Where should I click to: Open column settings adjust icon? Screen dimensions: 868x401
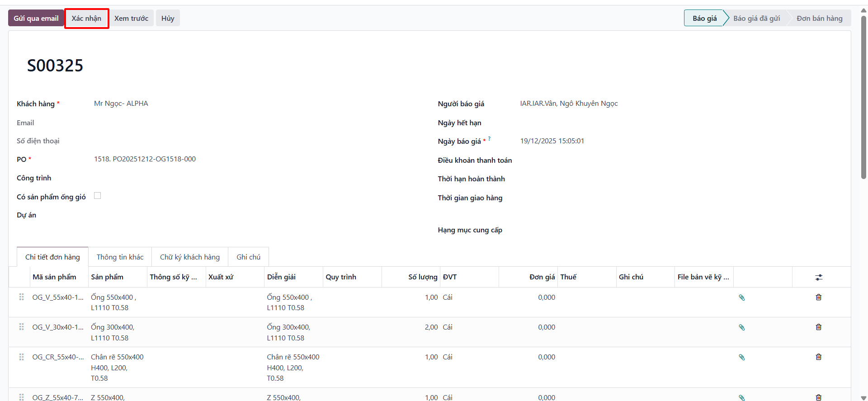819,277
